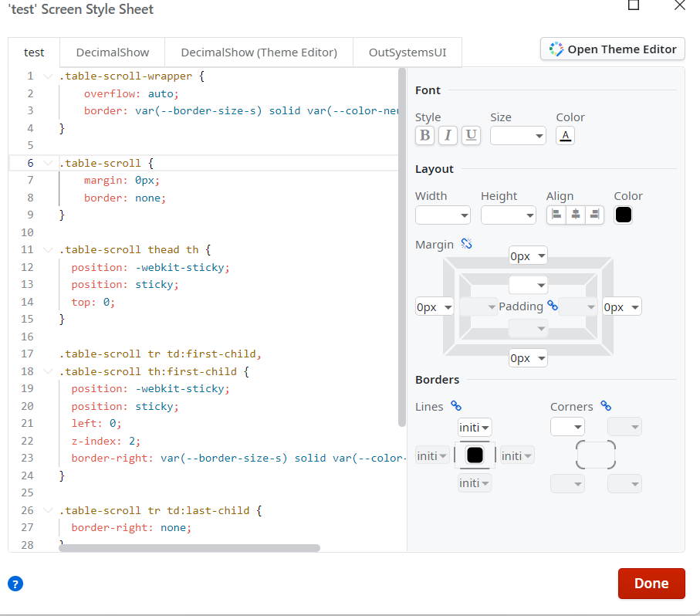Open the Width dropdown

tap(443, 215)
